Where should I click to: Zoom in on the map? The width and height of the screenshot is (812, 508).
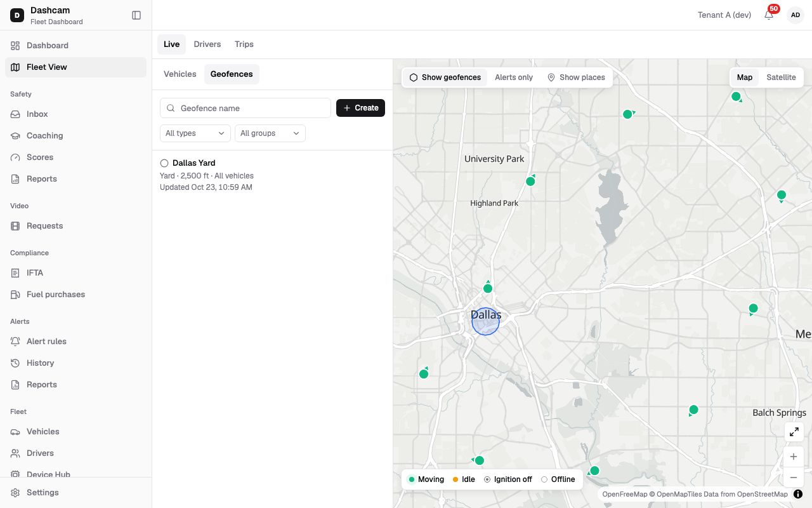click(x=794, y=457)
